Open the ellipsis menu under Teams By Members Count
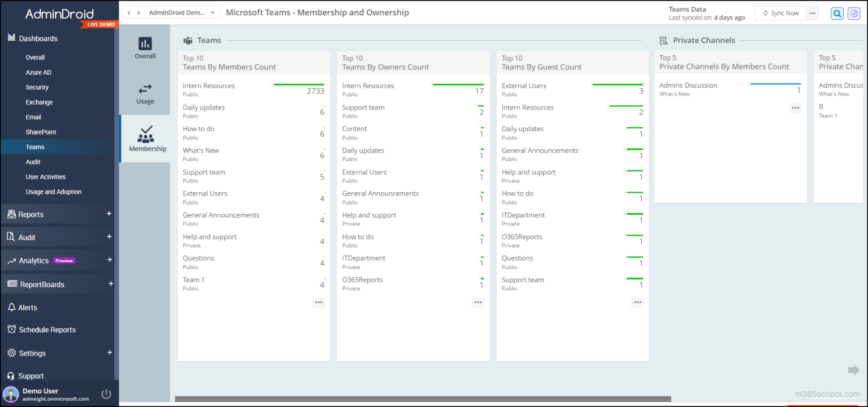Viewport: 868px width, 407px height. click(319, 302)
